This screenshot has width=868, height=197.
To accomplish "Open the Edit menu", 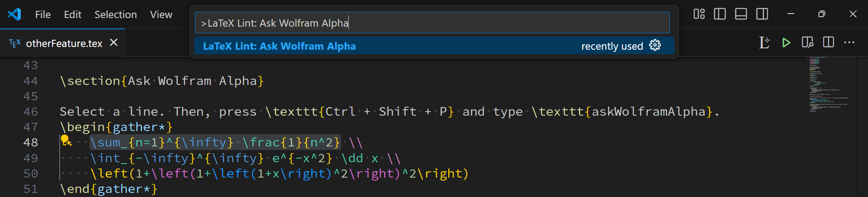I will [x=72, y=14].
